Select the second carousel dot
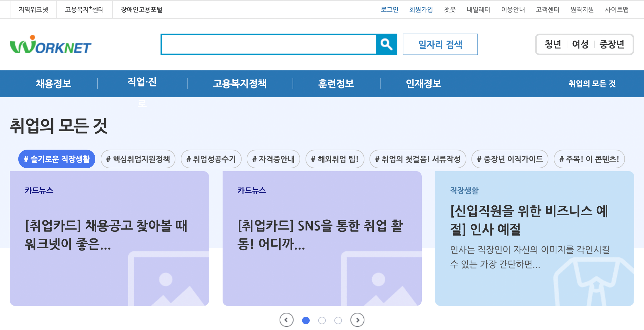The image size is (644, 330). pos(322,320)
